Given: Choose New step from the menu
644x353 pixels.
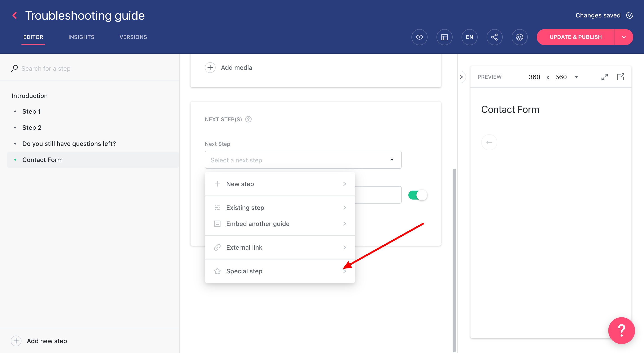Looking at the screenshot, I should pyautogui.click(x=280, y=184).
